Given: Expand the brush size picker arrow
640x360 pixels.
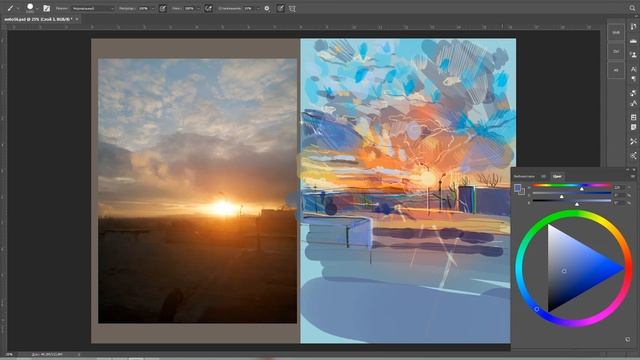Looking at the screenshot, I should click(x=37, y=8).
